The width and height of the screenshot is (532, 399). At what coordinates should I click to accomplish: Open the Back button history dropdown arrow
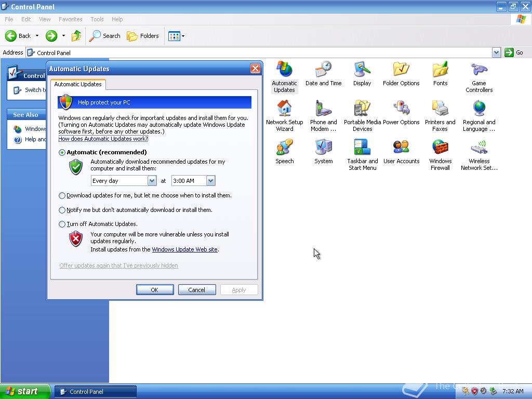tap(37, 36)
